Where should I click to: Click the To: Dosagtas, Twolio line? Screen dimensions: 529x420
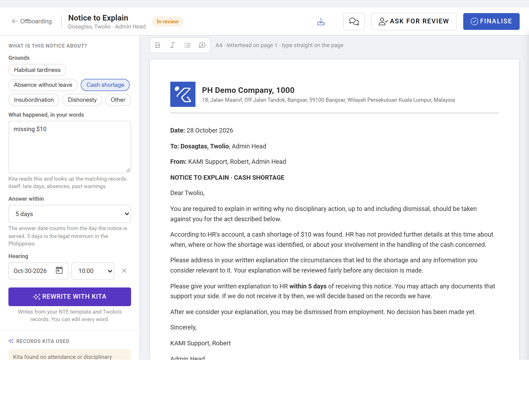[218, 146]
